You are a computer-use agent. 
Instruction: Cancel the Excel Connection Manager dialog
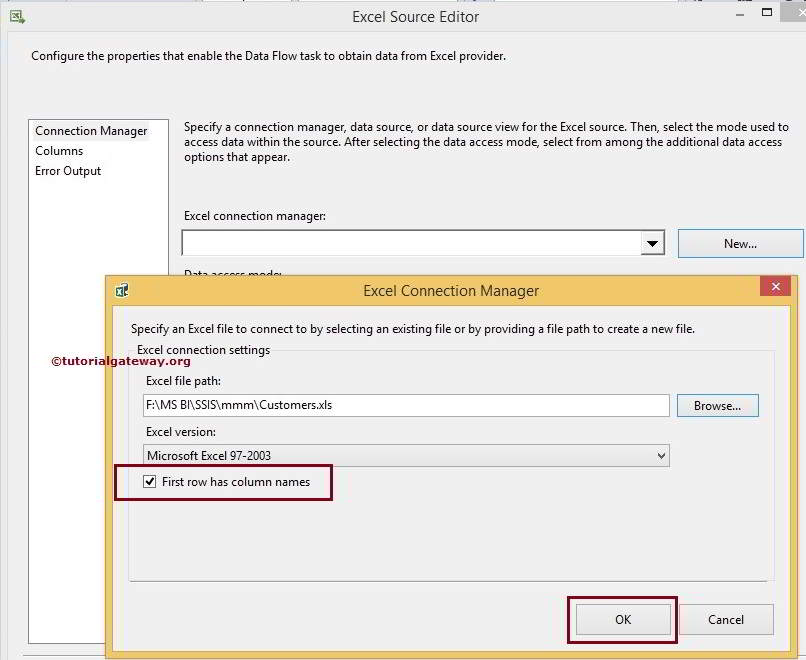point(727,619)
